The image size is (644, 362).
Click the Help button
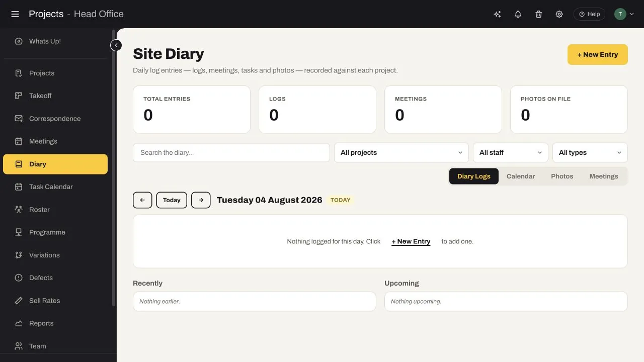tap(589, 14)
